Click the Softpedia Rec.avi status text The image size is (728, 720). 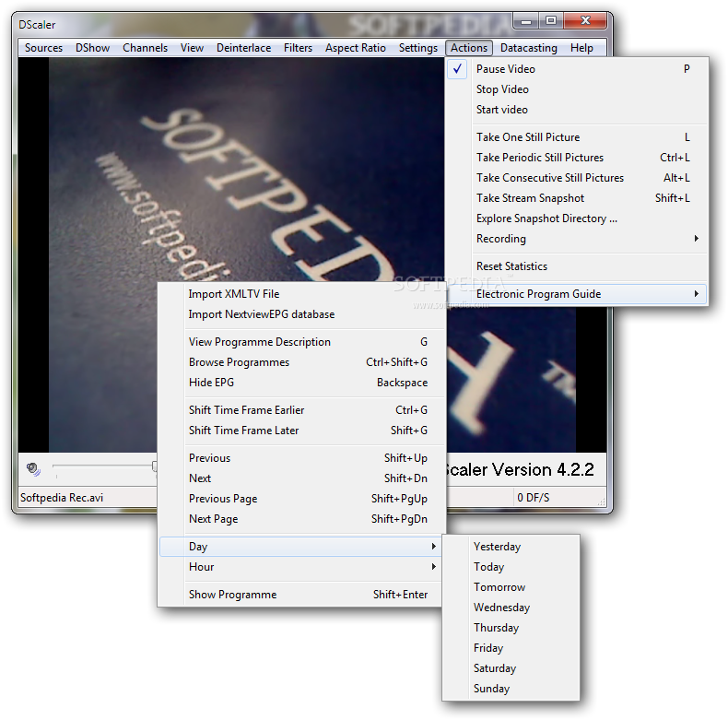(62, 498)
